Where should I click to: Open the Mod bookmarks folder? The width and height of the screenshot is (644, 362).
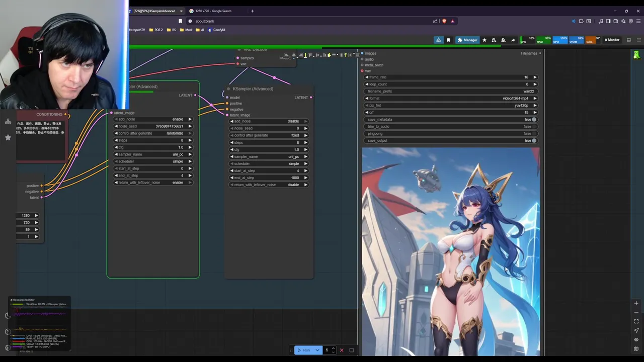coord(186,30)
